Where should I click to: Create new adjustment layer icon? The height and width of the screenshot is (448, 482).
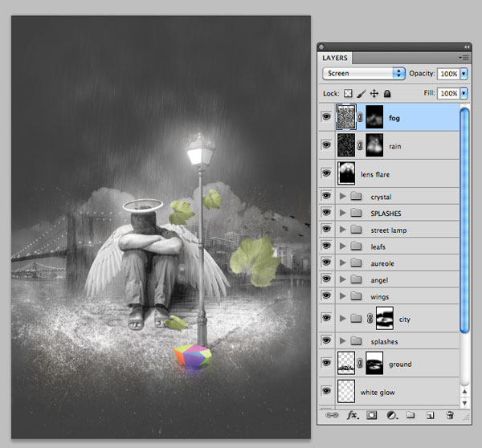[x=390, y=416]
